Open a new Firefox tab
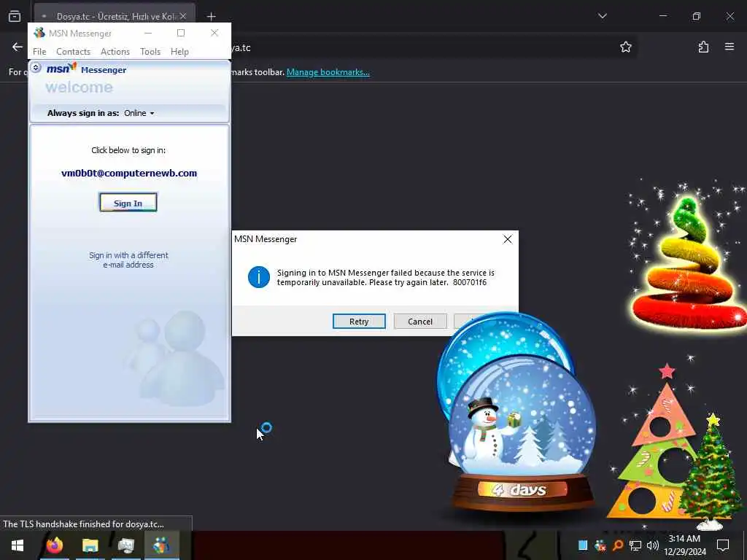 click(211, 16)
